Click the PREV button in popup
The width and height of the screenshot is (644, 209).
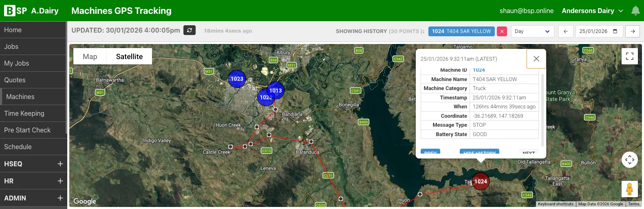coord(430,152)
